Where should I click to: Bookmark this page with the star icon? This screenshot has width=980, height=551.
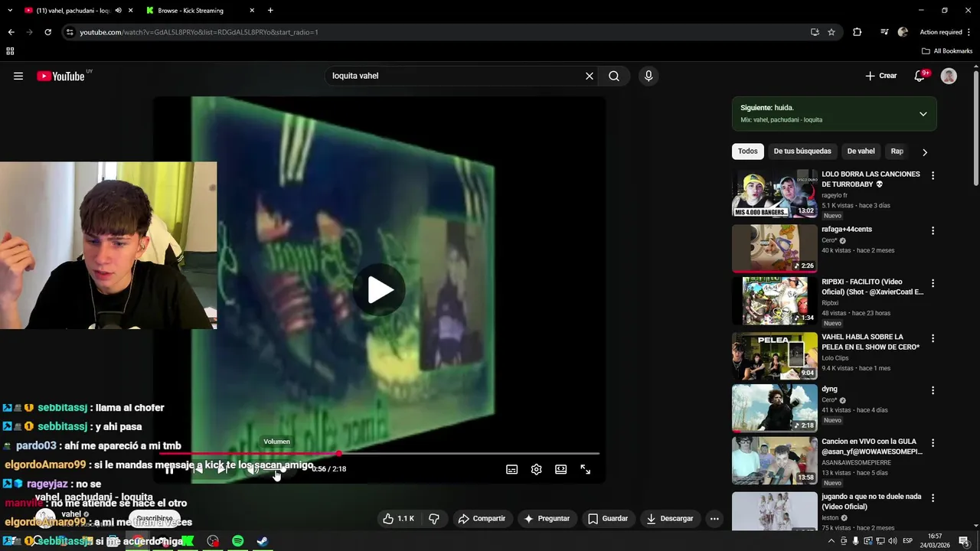click(x=831, y=32)
